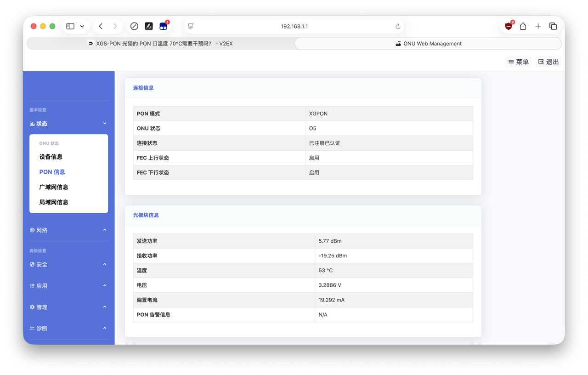
Task: Open the sidebar dropdown arrow in Safari toolbar
Action: pyautogui.click(x=82, y=26)
